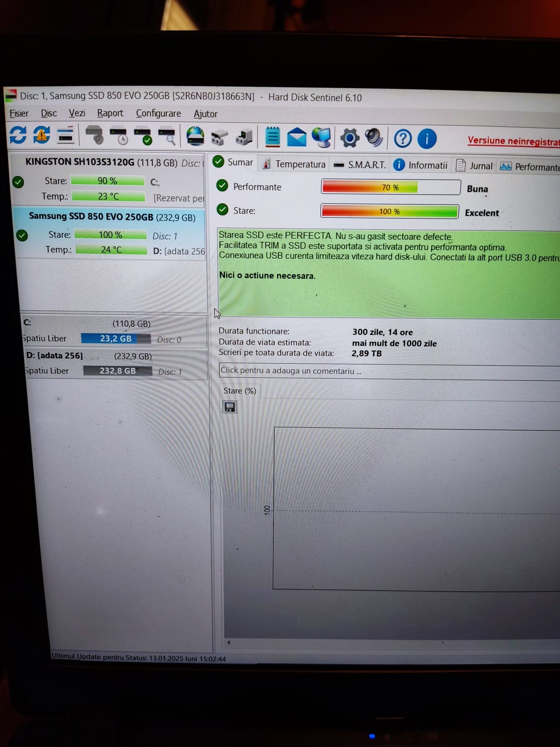Click the check icon next to Performante
This screenshot has height=747, width=560.
pos(222,186)
